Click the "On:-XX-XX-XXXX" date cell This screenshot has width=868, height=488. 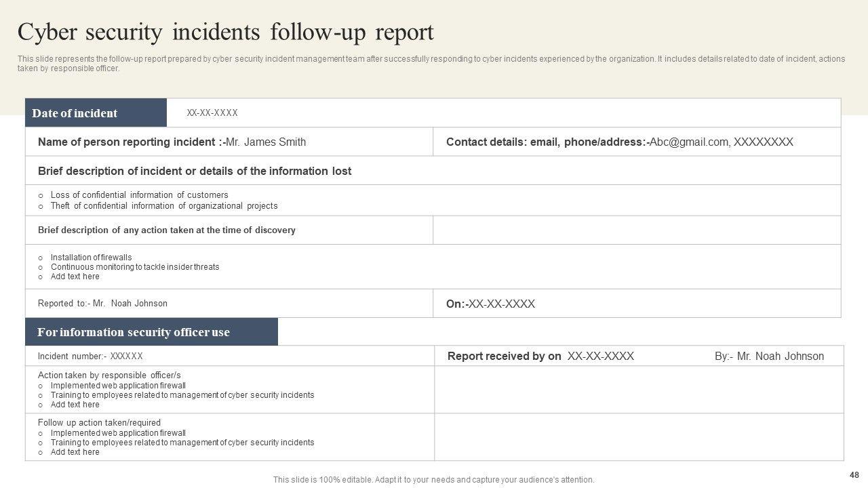click(x=490, y=304)
